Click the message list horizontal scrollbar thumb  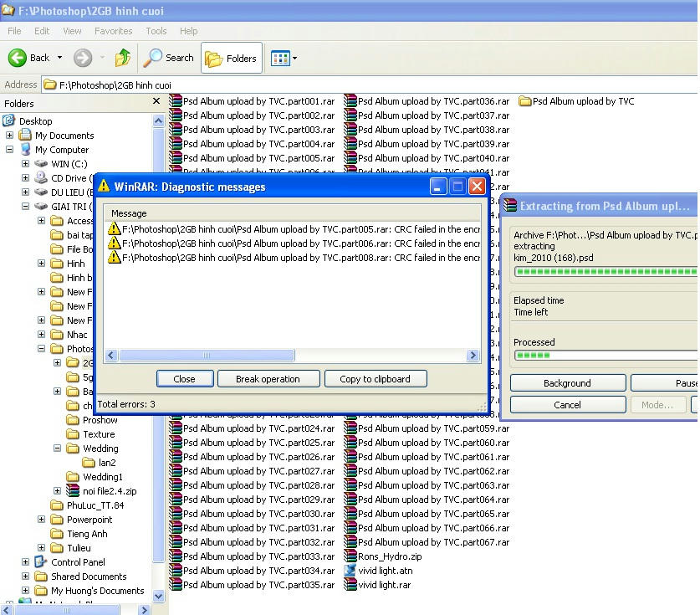(207, 355)
